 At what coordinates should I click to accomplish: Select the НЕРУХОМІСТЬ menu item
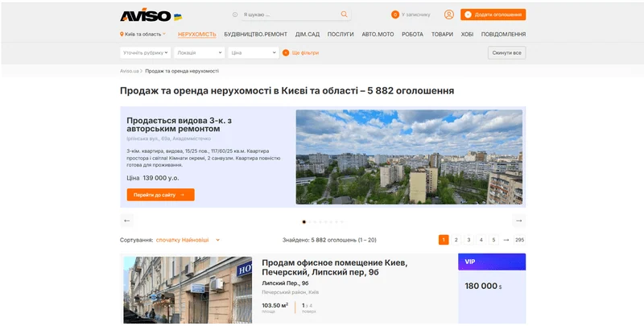coord(196,35)
